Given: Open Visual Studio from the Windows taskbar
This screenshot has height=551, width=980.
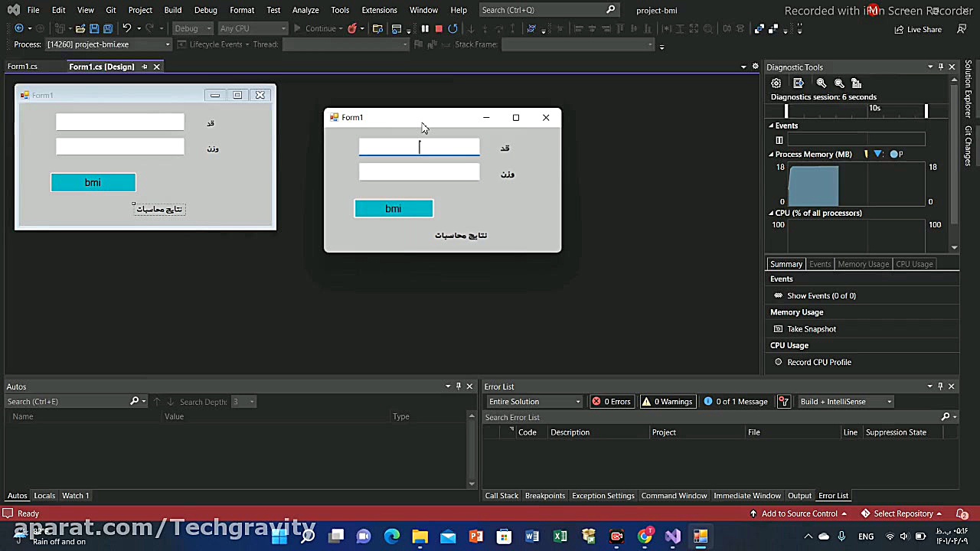Looking at the screenshot, I should pos(672,536).
